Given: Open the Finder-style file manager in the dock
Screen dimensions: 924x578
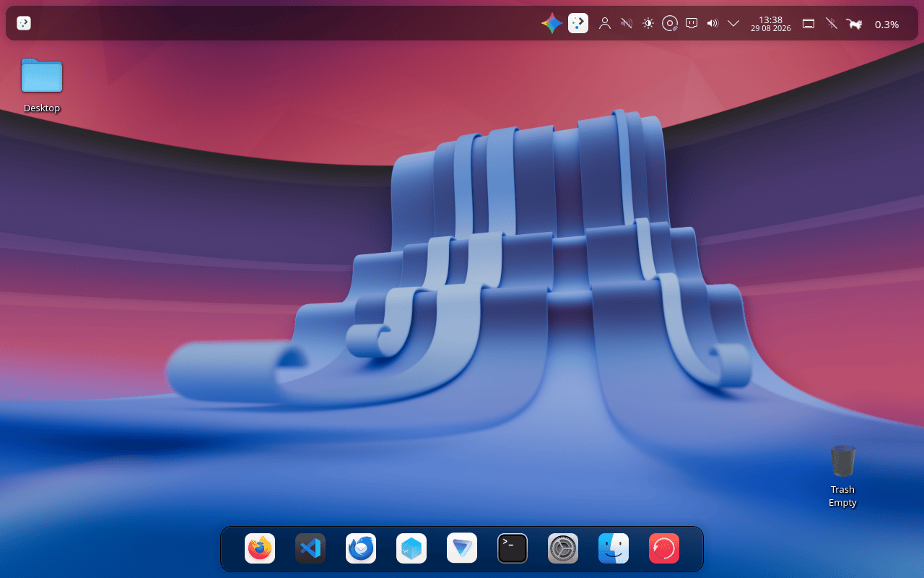Looking at the screenshot, I should tap(614, 548).
